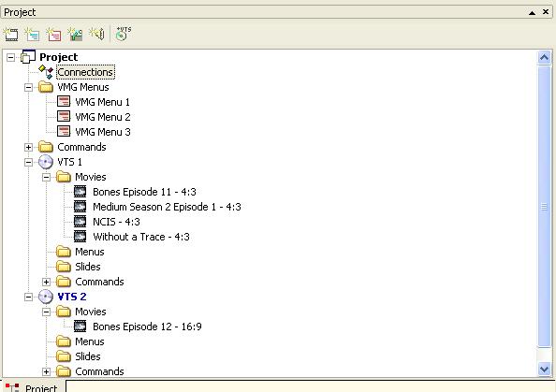Screen dimensions: 556x392
Task: Click the Add VTS disc toolbar icon
Action: click(x=123, y=34)
